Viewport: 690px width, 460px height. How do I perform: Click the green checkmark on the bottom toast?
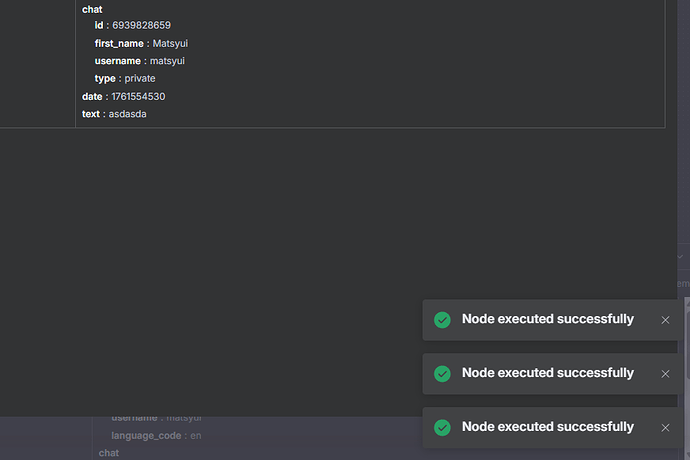coord(442,428)
